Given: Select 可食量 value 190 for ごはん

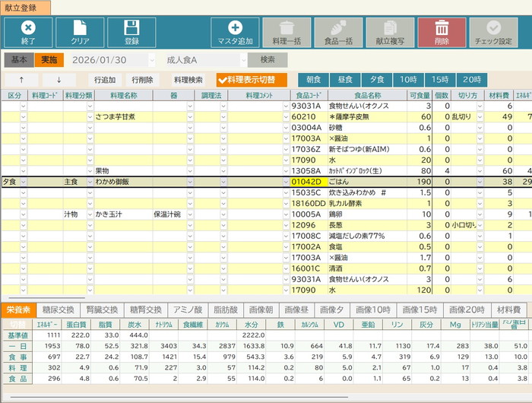Looking at the screenshot, I should 420,182.
